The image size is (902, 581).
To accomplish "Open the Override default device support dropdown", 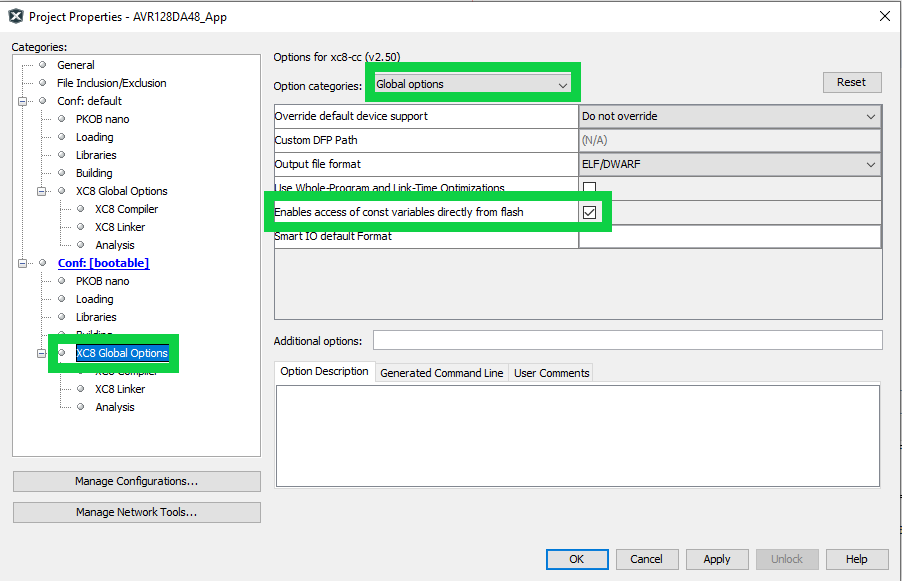I will coord(729,116).
